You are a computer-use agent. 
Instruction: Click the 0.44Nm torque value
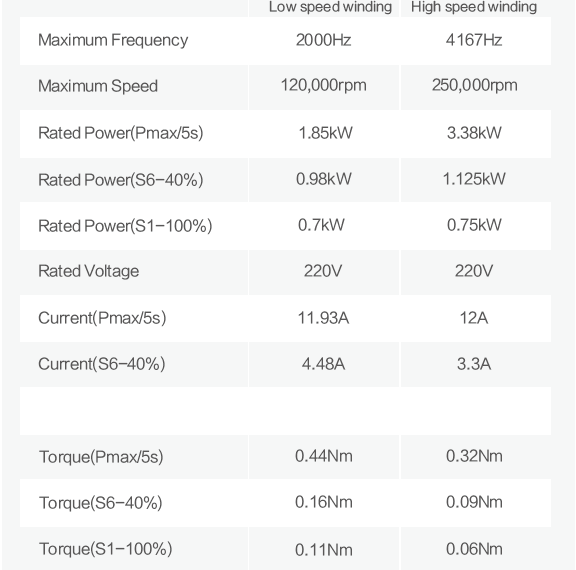324,456
